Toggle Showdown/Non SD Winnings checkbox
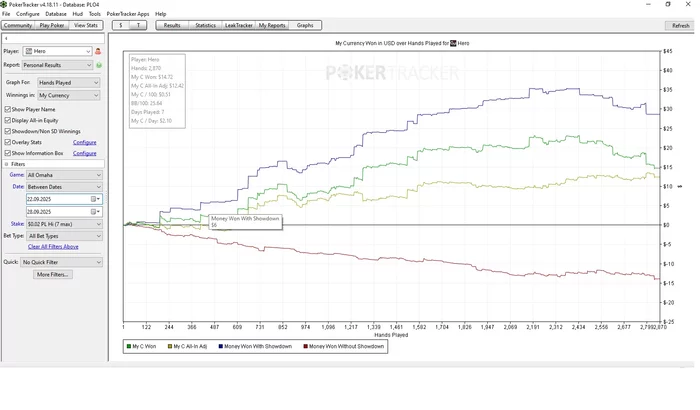 (8, 131)
